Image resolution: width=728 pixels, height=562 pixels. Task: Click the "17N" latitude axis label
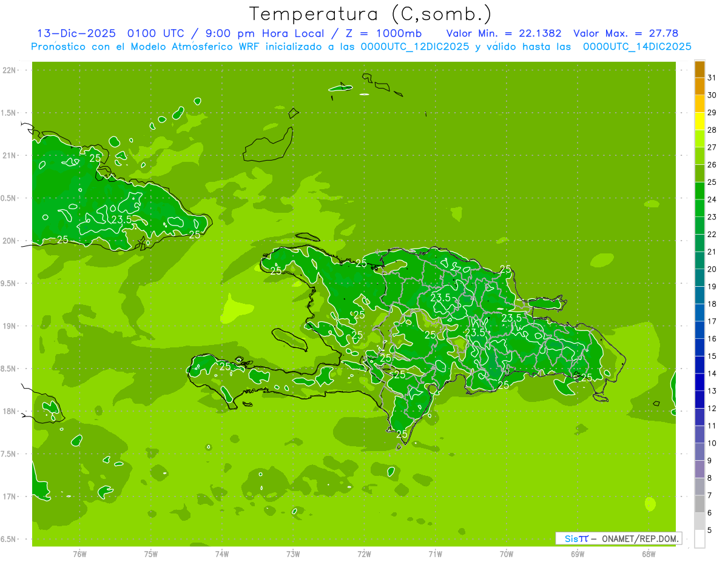10,497
